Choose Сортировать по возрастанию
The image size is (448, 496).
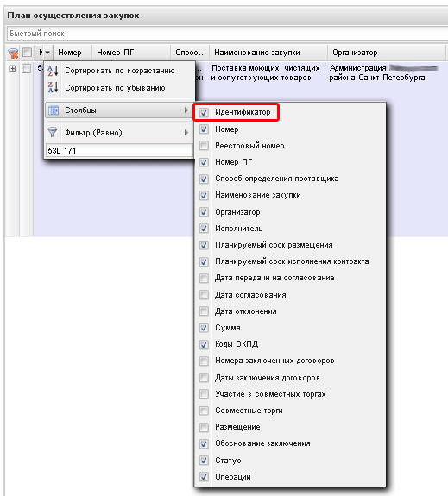(x=120, y=71)
